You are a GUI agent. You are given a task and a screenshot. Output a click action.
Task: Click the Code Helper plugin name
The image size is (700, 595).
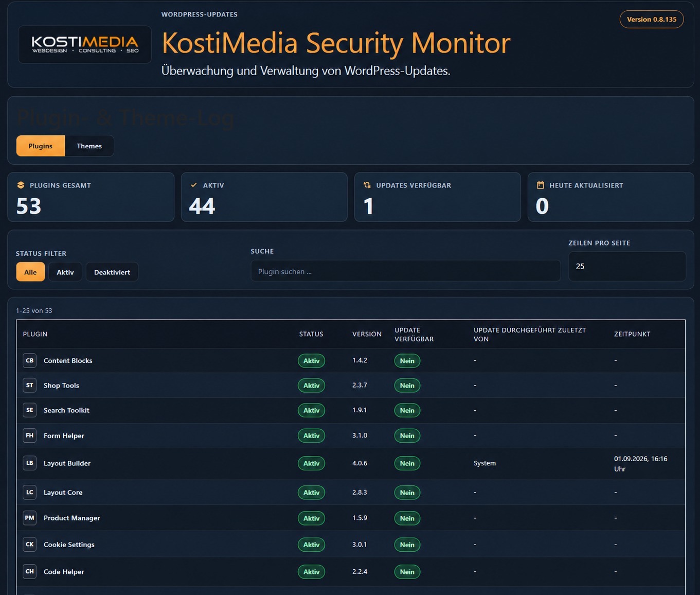64,572
